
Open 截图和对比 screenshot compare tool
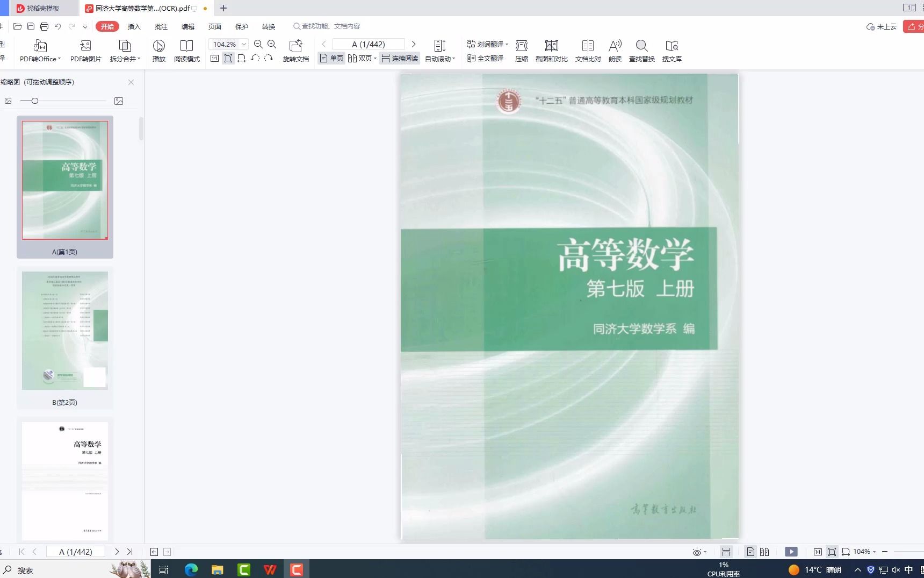point(552,51)
